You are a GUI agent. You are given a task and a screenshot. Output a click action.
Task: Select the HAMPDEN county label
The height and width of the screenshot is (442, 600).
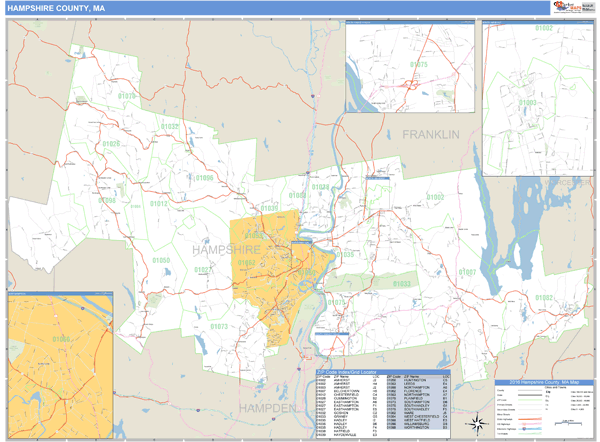click(267, 408)
